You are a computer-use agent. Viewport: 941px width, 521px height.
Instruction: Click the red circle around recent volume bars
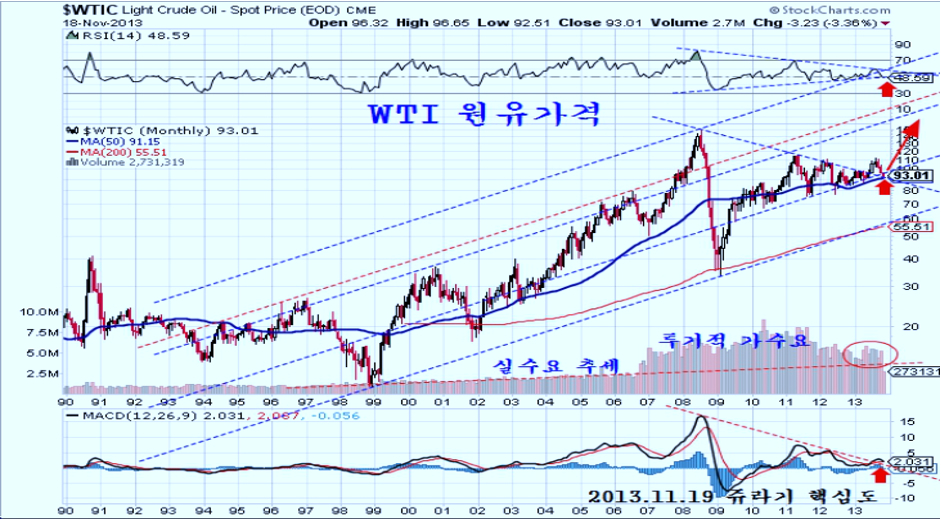(x=870, y=352)
